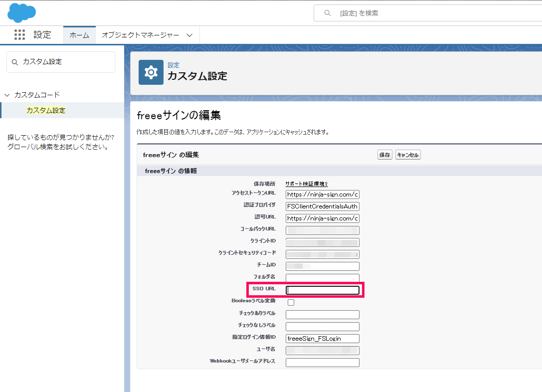542x392 pixels.
Task: Click the 指定ログイン情報ID input field
Action: [323, 339]
